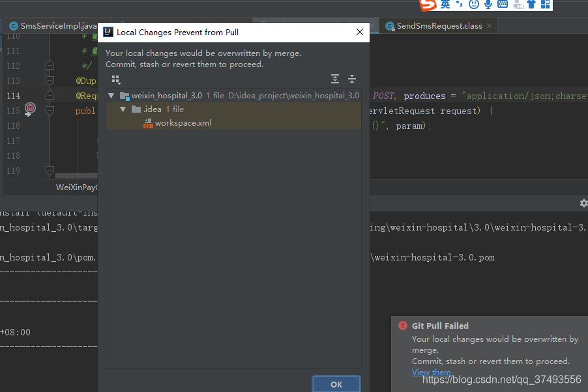Toggle the Sogou punctuation mode icon
The image size is (588, 392).
point(460,5)
